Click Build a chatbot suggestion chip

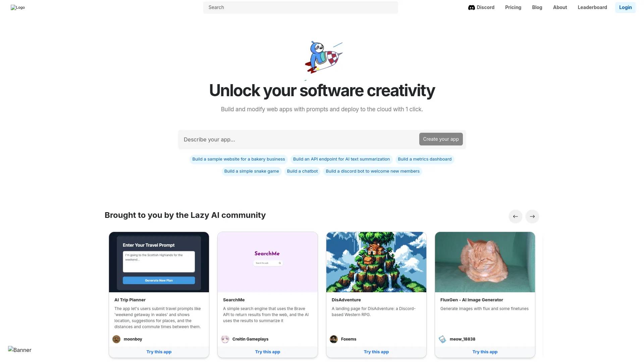(302, 171)
